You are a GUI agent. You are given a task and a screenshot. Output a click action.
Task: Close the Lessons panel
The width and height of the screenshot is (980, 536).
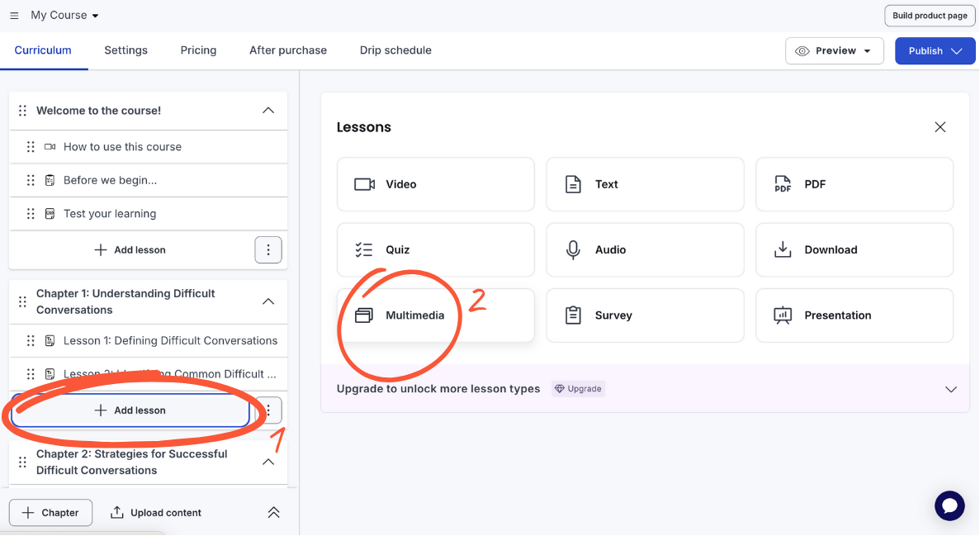(940, 127)
